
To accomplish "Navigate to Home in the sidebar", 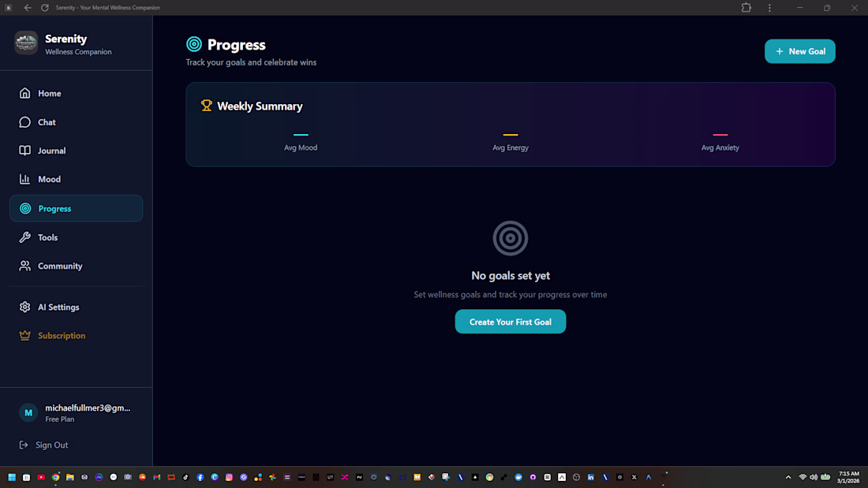I will point(77,93).
